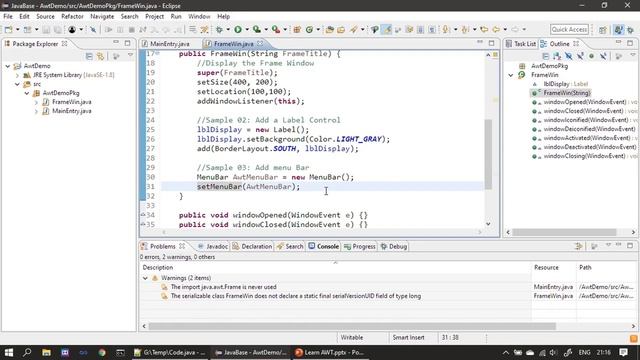The image size is (640, 360).
Task: Open the Project menu
Action: (154, 16)
